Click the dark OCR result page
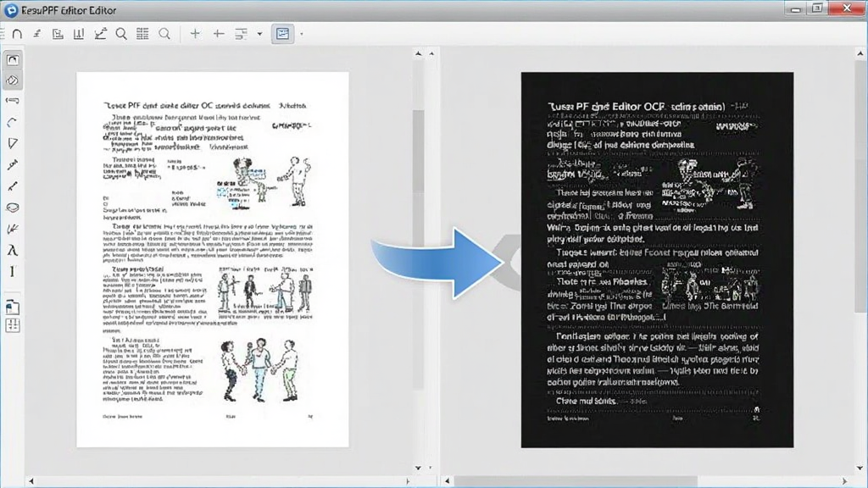Screen dimensions: 868x488 (657, 259)
